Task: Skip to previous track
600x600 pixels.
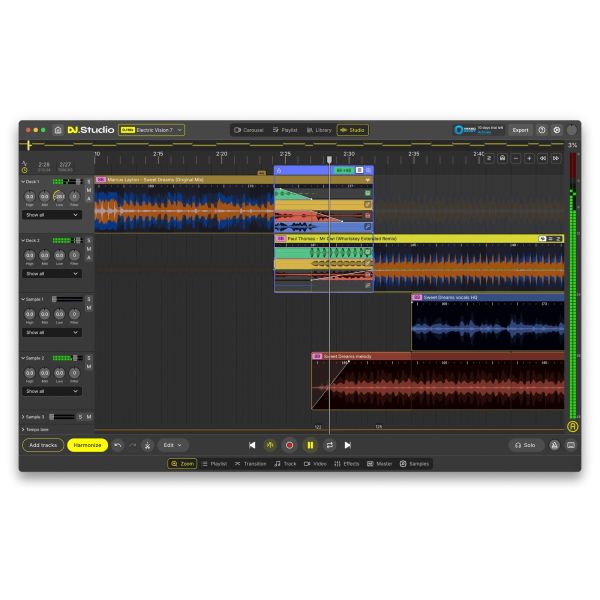Action: tap(252, 445)
